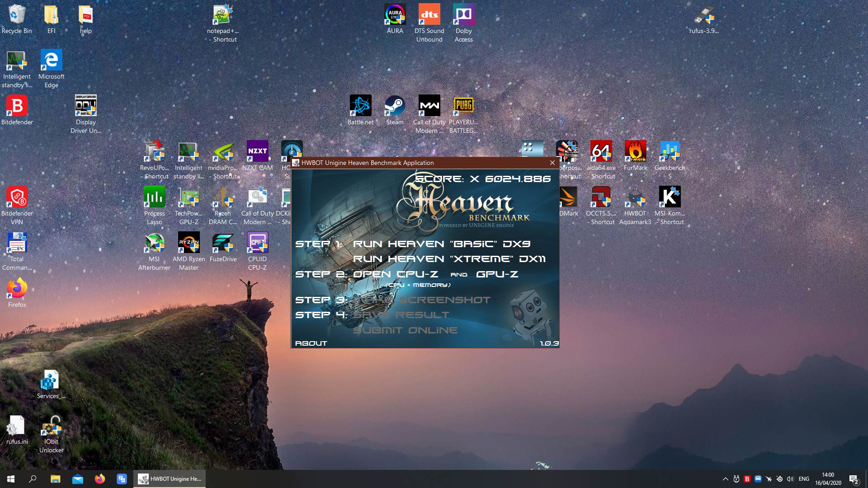
Task: Open the Process Lasso icon
Action: (x=154, y=206)
